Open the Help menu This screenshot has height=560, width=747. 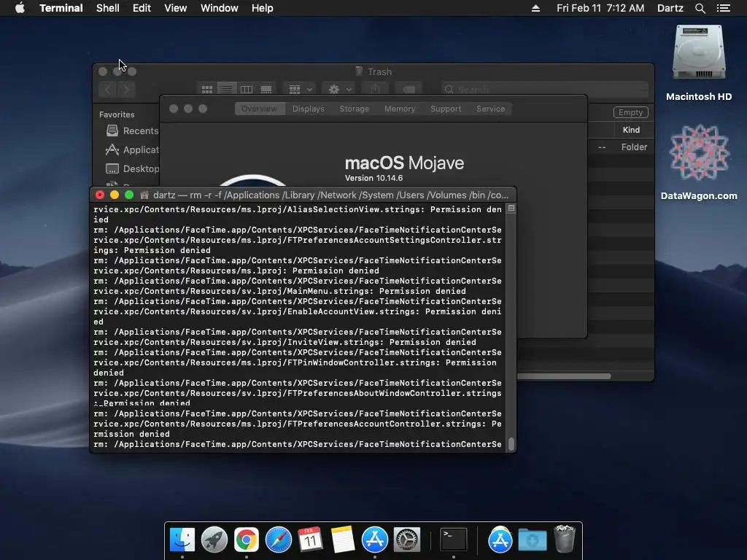tap(262, 8)
